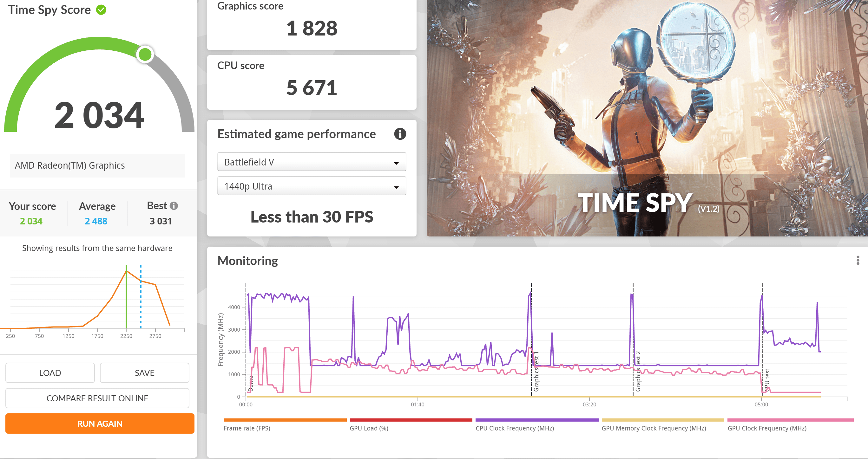The image size is (868, 459).
Task: Open the Estimated game performance info icon
Action: [x=400, y=134]
